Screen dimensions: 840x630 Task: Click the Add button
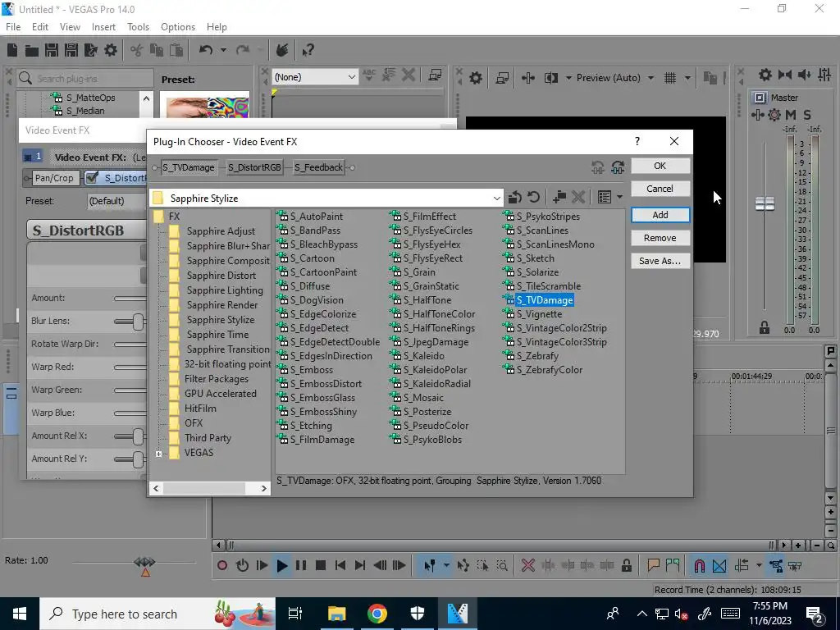[x=660, y=215]
